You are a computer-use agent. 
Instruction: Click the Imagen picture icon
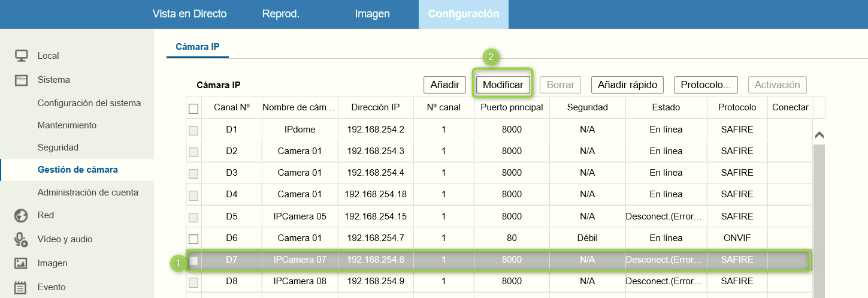[x=22, y=263]
